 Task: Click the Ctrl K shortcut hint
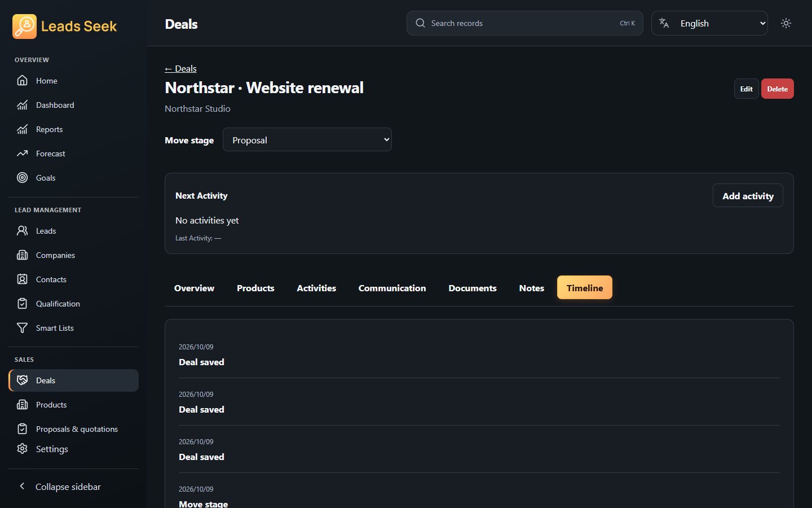[x=627, y=23]
